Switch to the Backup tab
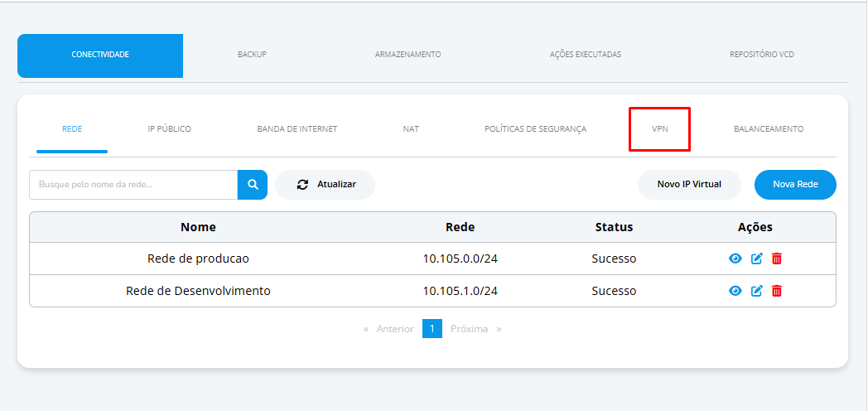 (x=252, y=55)
